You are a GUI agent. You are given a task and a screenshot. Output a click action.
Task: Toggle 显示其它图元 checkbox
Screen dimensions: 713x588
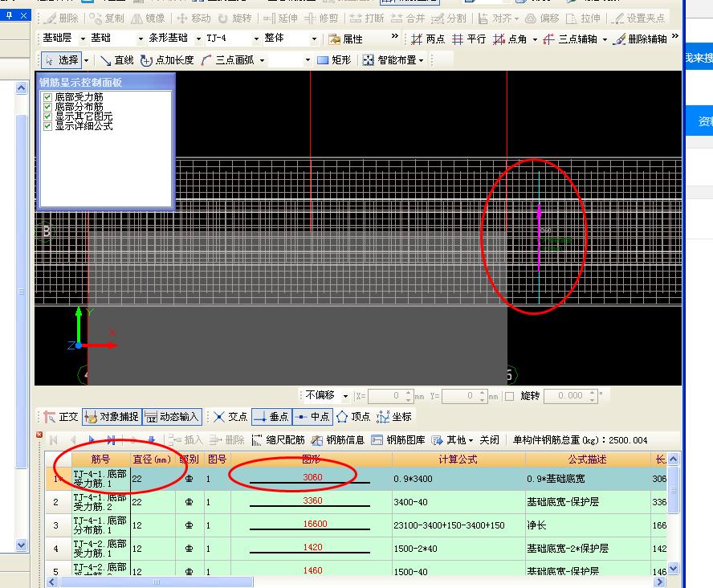tap(47, 116)
